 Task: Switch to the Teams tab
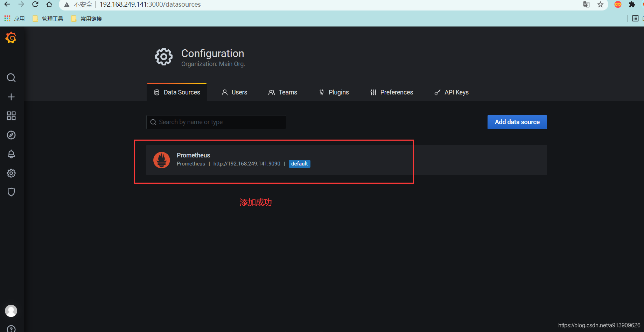click(282, 92)
